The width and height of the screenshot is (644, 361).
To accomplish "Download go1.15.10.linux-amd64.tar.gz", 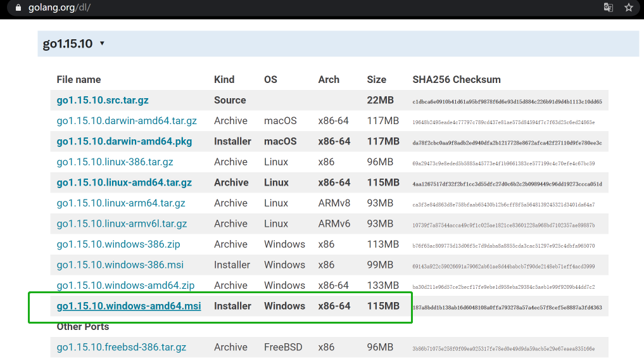I will 124,182.
